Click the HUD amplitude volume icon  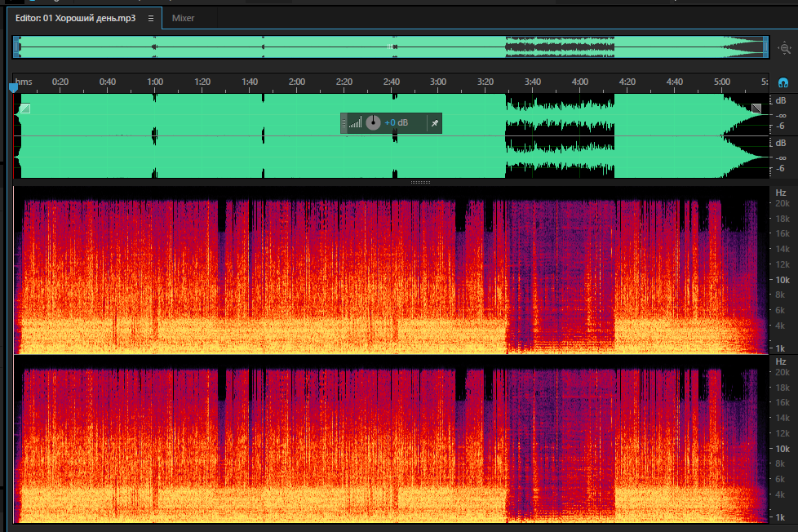[x=355, y=123]
